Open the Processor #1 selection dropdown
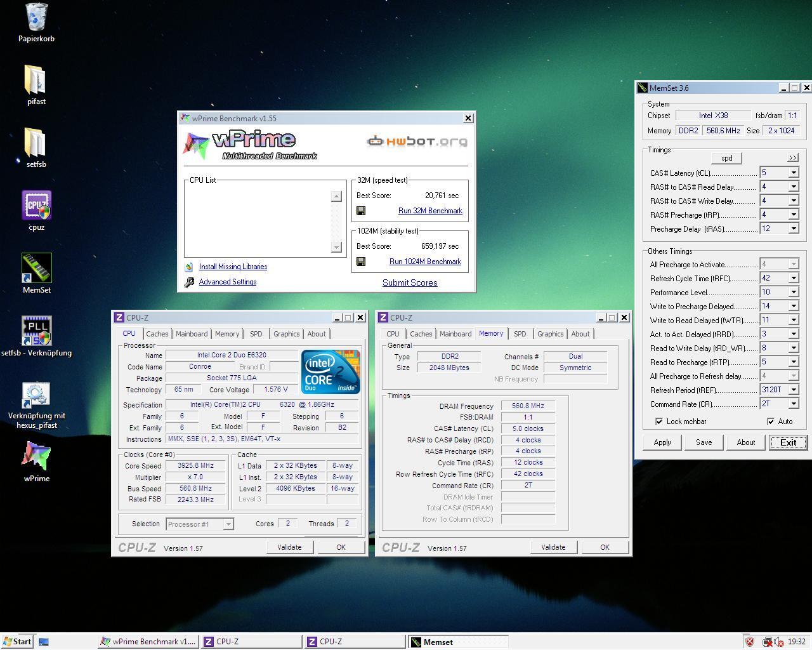Screen dimensions: 812x650 [x=228, y=524]
